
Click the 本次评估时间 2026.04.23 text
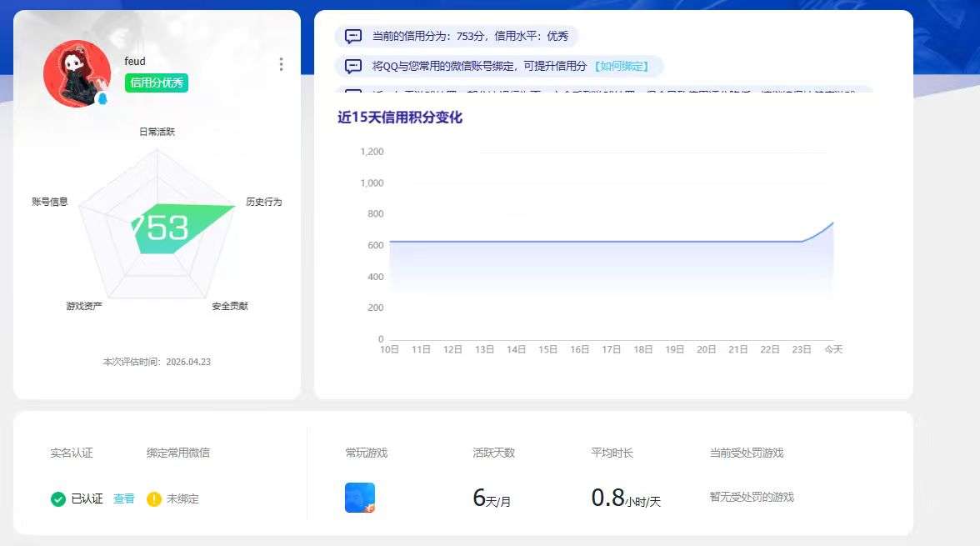pyautogui.click(x=157, y=362)
